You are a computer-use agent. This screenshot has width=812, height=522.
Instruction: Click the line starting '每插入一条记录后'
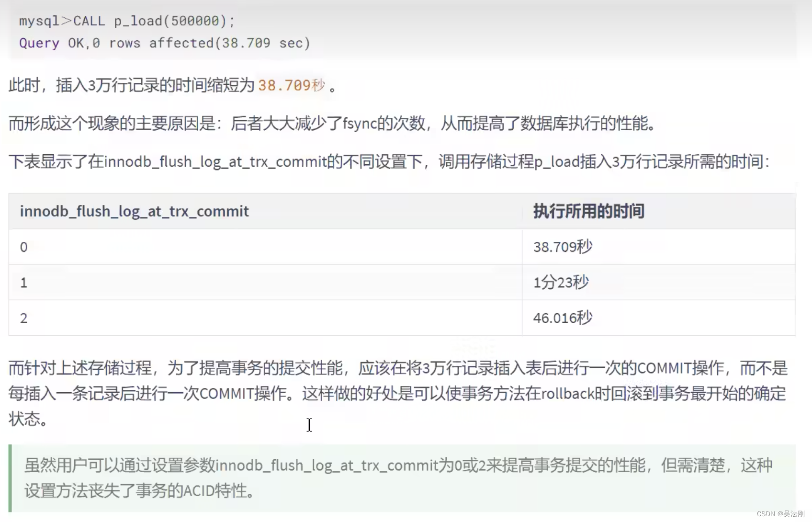[x=397, y=394]
